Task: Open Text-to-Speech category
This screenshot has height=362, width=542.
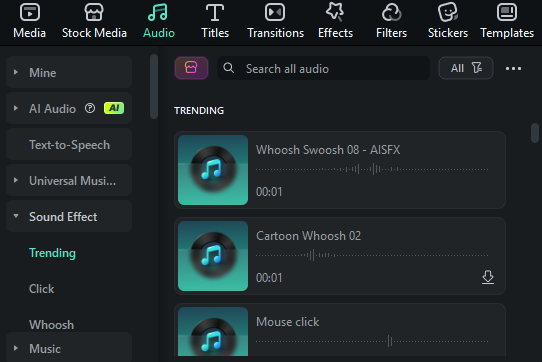Action: click(69, 145)
